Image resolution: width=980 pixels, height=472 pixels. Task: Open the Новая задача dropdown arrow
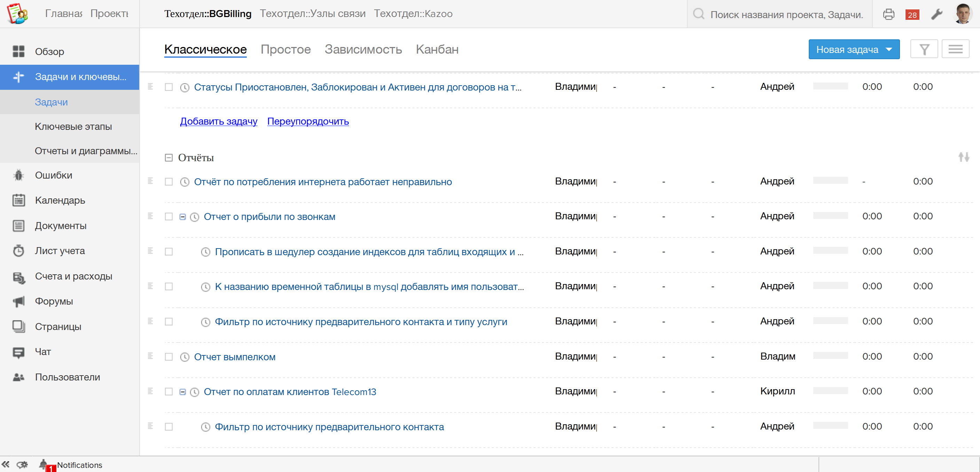[889, 49]
